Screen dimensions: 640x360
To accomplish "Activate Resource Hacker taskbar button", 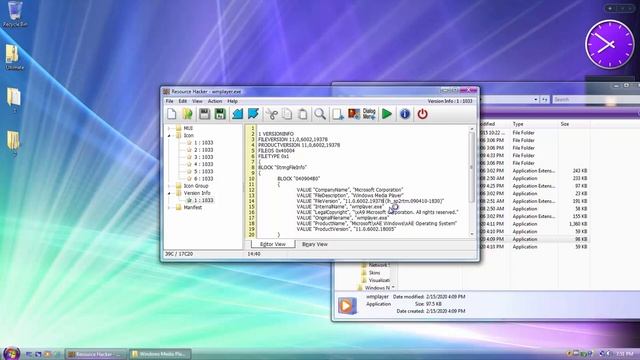I will [x=95, y=354].
